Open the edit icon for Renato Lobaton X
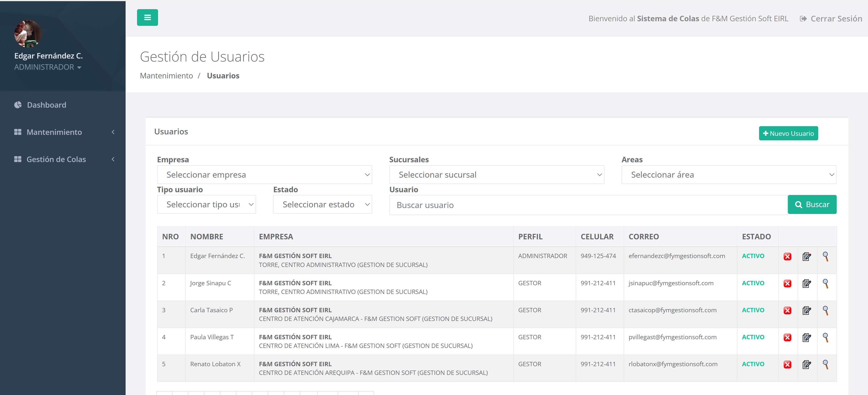Image resolution: width=868 pixels, height=395 pixels. 806,365
